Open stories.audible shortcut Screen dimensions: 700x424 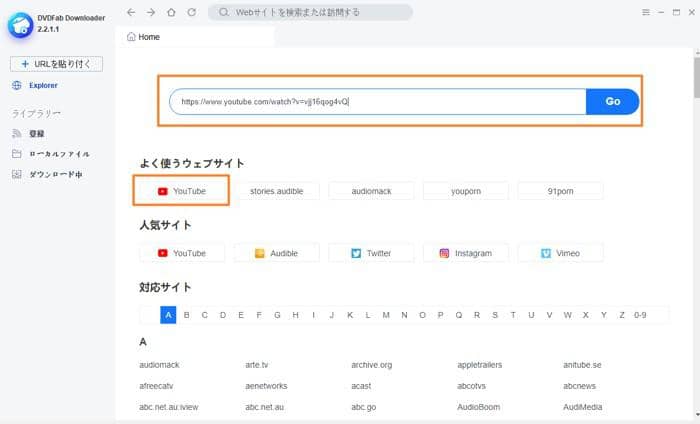pyautogui.click(x=276, y=191)
